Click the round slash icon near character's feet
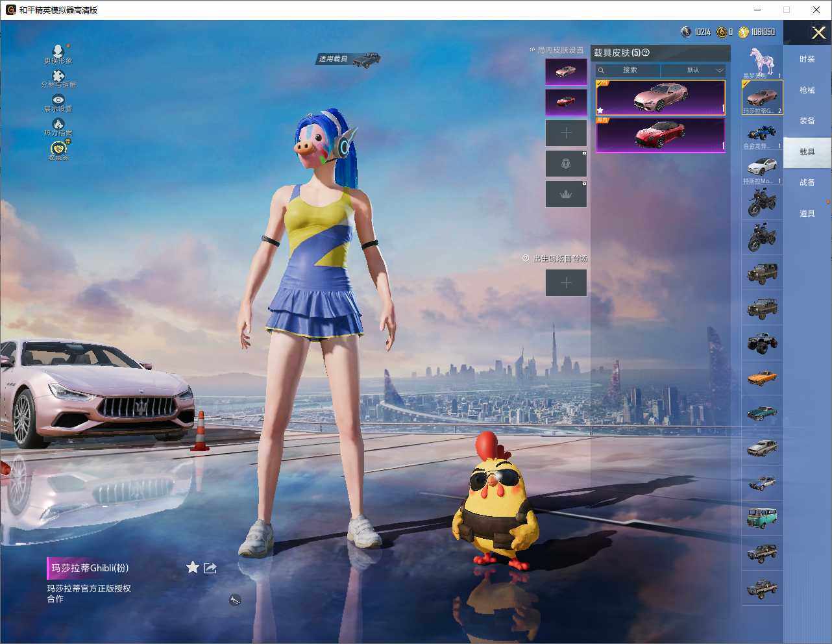832x644 pixels. [x=236, y=601]
